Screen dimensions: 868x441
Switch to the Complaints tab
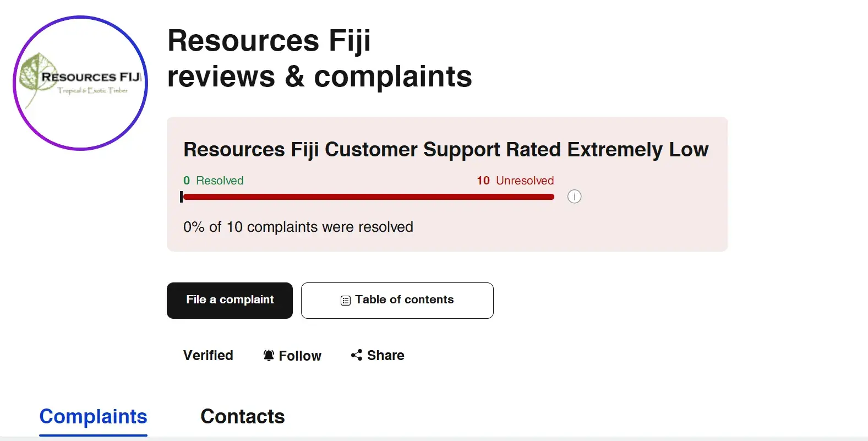(93, 417)
